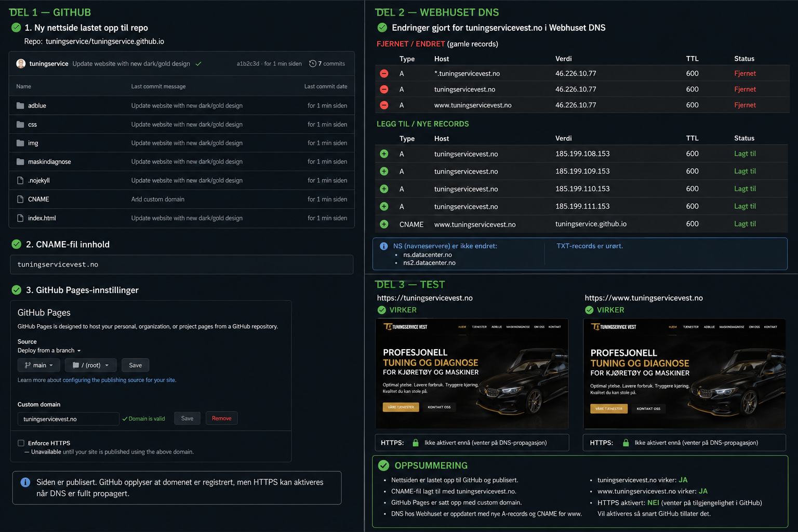Click the 'TXT-records er urørt.' note
This screenshot has width=798, height=532.
[x=590, y=246]
